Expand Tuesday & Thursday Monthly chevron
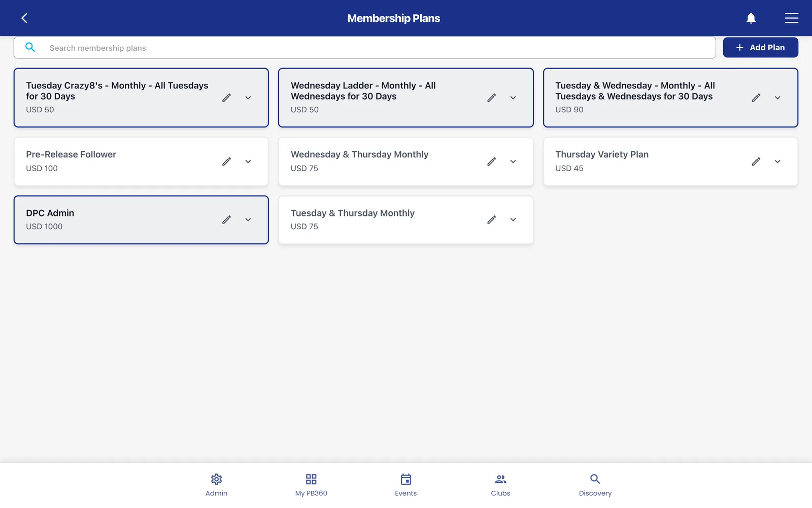 pyautogui.click(x=513, y=220)
